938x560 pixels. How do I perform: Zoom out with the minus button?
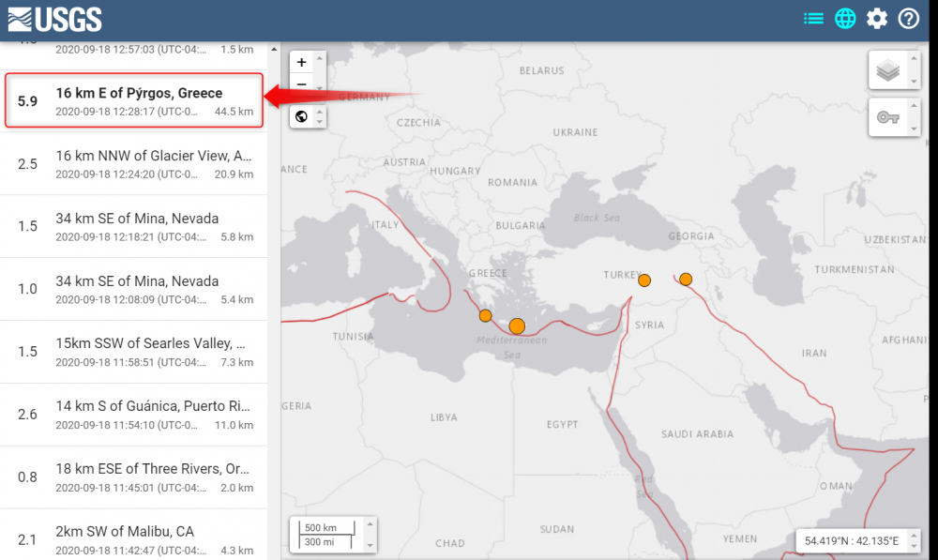(x=301, y=84)
